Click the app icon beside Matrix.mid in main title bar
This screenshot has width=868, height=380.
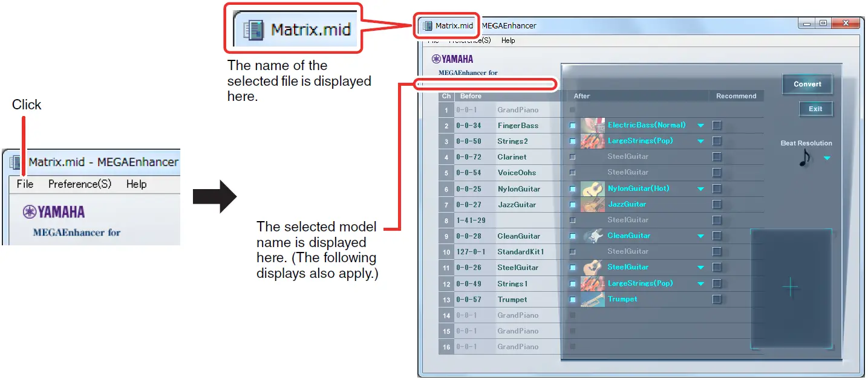(x=428, y=26)
